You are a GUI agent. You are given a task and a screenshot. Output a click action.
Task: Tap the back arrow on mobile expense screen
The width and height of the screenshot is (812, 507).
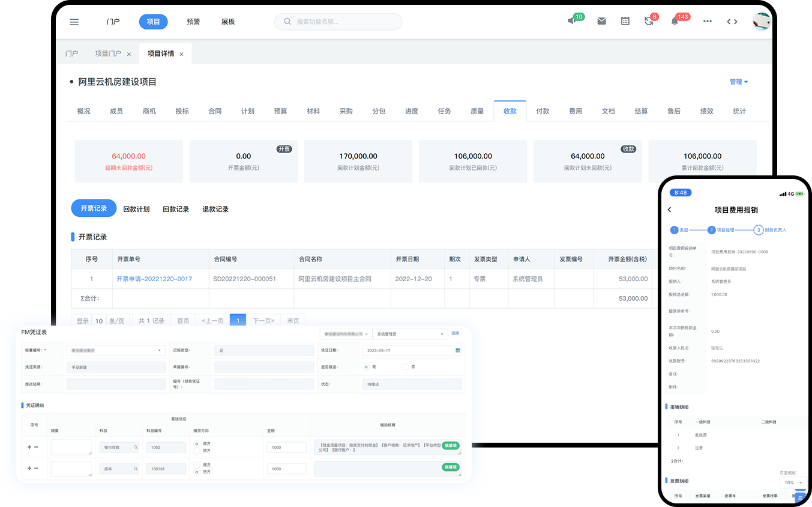670,210
